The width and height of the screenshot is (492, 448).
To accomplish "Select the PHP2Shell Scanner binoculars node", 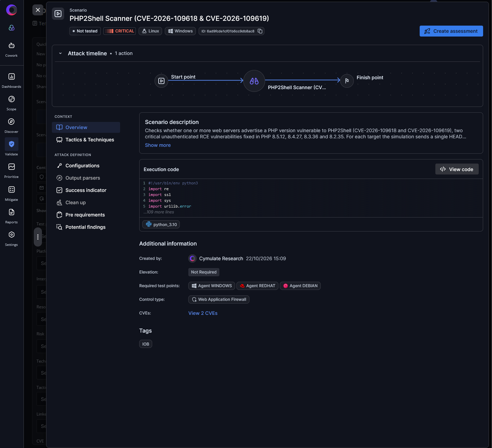I will click(254, 81).
